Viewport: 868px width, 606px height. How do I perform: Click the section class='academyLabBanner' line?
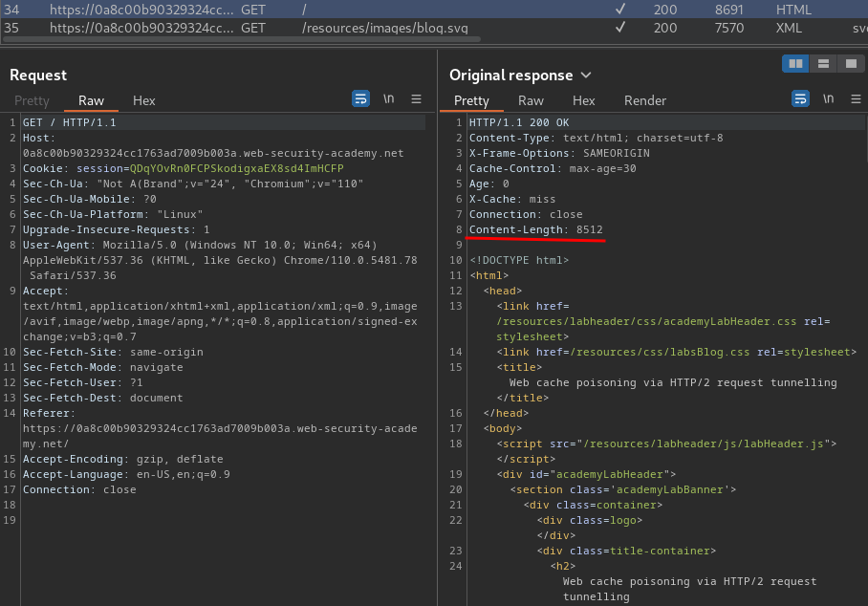click(x=622, y=489)
